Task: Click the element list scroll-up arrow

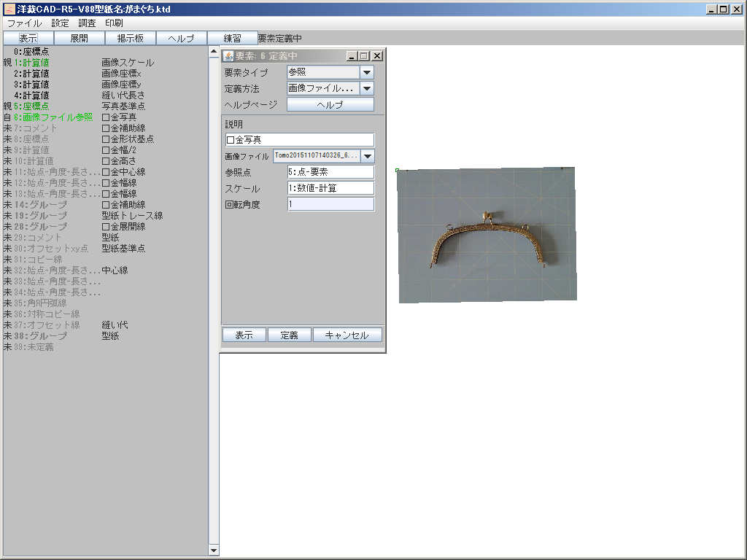Action: point(214,52)
